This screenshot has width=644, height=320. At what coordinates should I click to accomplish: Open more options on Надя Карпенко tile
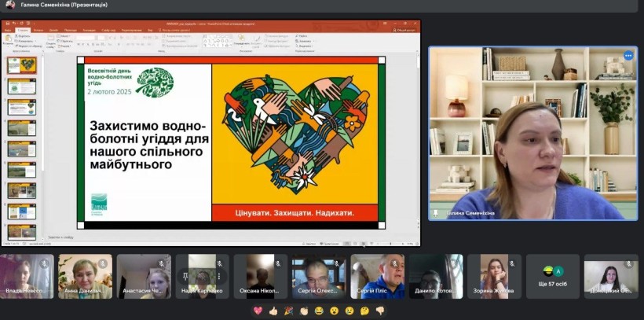pos(219,276)
